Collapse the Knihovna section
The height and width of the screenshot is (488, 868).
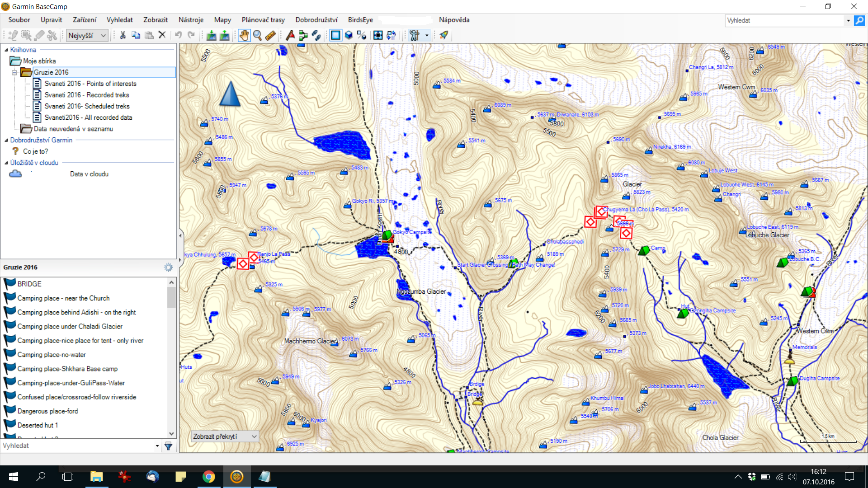[x=6, y=50]
